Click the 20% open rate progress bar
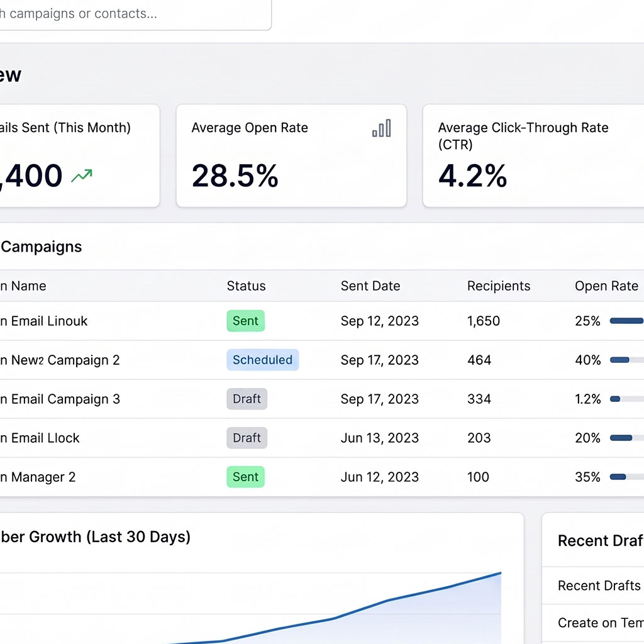 [627, 438]
